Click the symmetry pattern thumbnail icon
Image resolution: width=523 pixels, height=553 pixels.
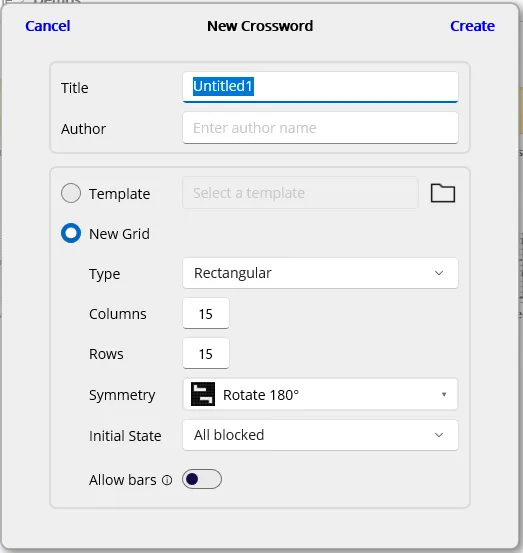pos(203,394)
